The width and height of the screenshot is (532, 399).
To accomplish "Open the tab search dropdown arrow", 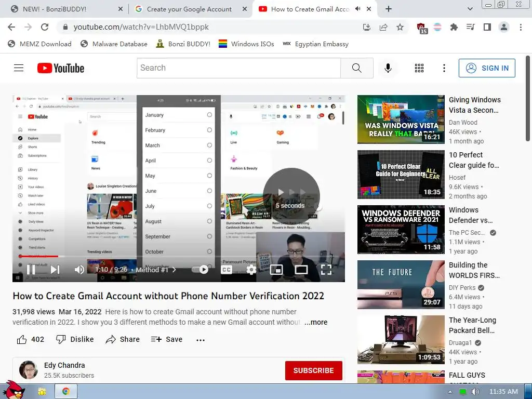I will coord(470,9).
